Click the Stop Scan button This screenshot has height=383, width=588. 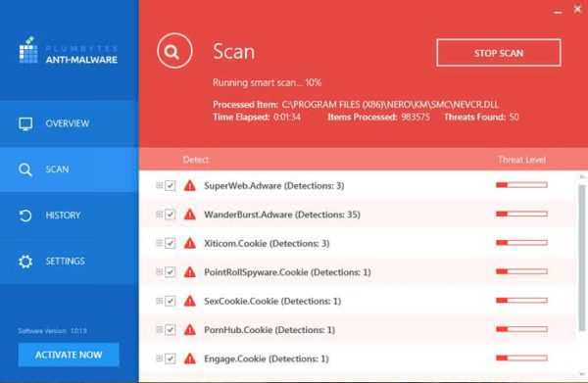tap(499, 53)
